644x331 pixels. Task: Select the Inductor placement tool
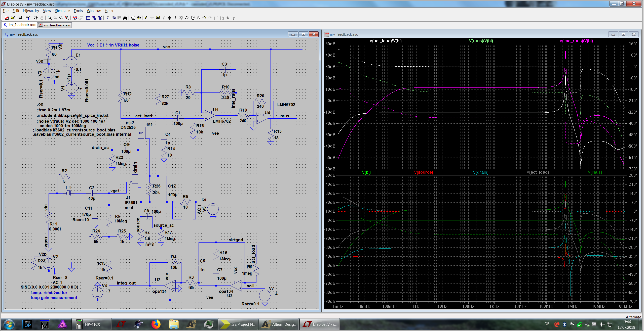point(175,18)
